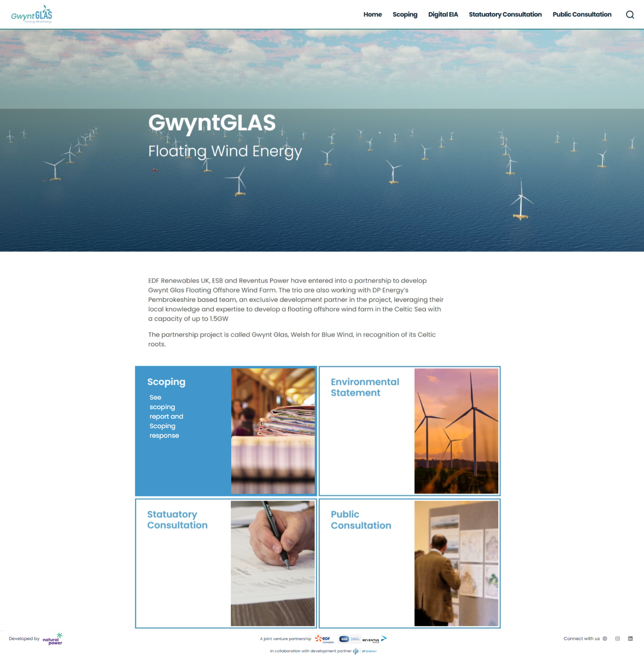The width and height of the screenshot is (644, 658).
Task: Click the EDF Renewables logo
Action: (x=324, y=639)
